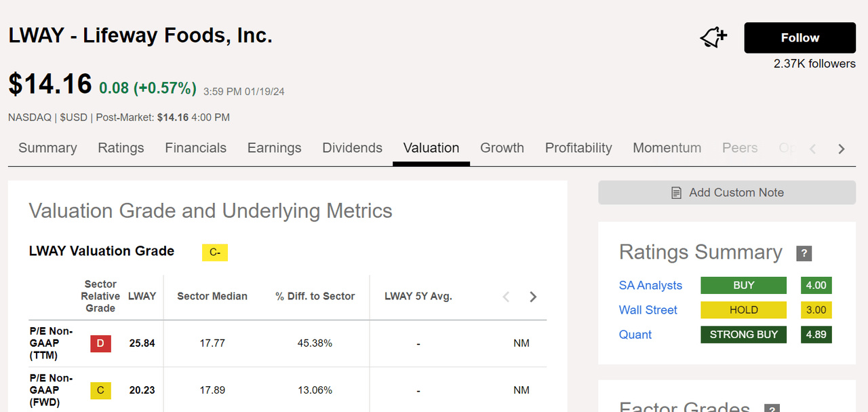Click the notification bell icon to set alerts
The height and width of the screenshot is (412, 868).
tap(713, 37)
